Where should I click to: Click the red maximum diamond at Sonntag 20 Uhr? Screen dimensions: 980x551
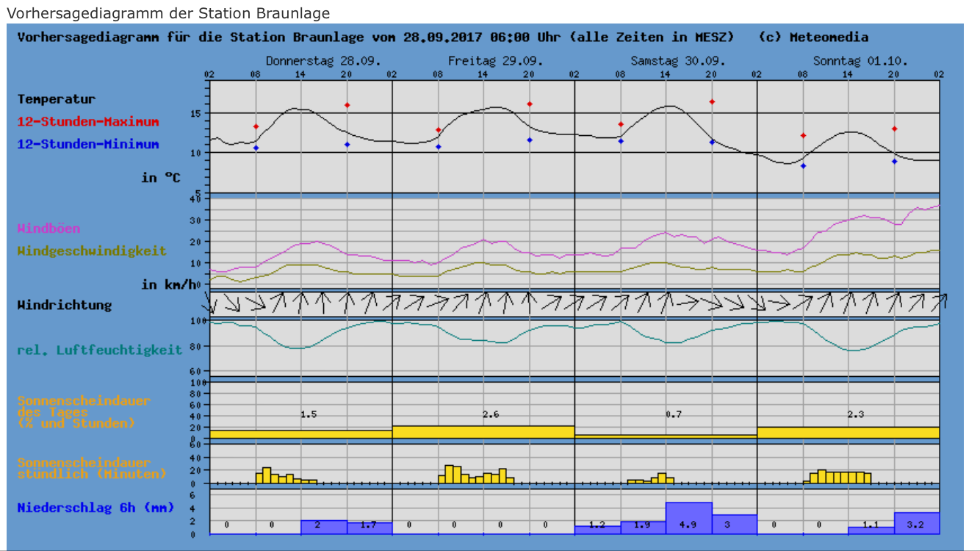pos(894,129)
